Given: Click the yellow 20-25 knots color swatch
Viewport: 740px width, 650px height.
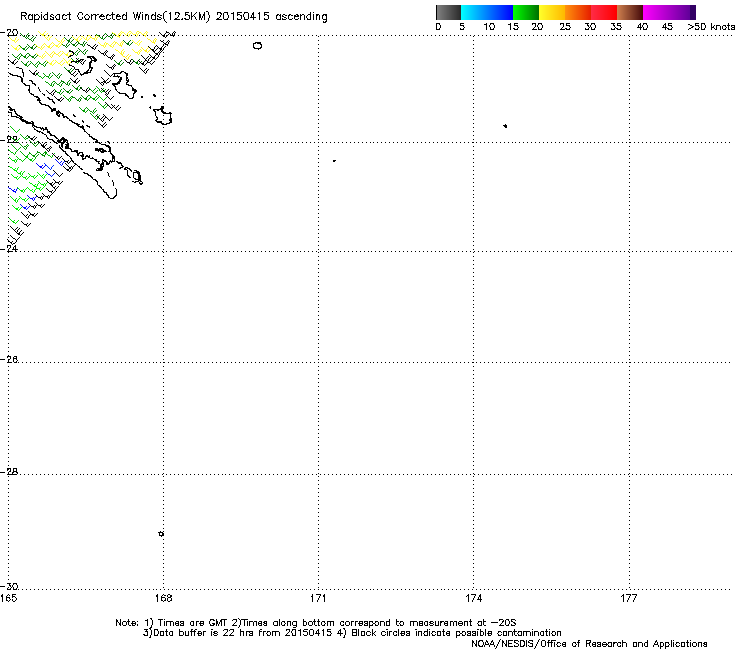Looking at the screenshot, I should (x=552, y=12).
